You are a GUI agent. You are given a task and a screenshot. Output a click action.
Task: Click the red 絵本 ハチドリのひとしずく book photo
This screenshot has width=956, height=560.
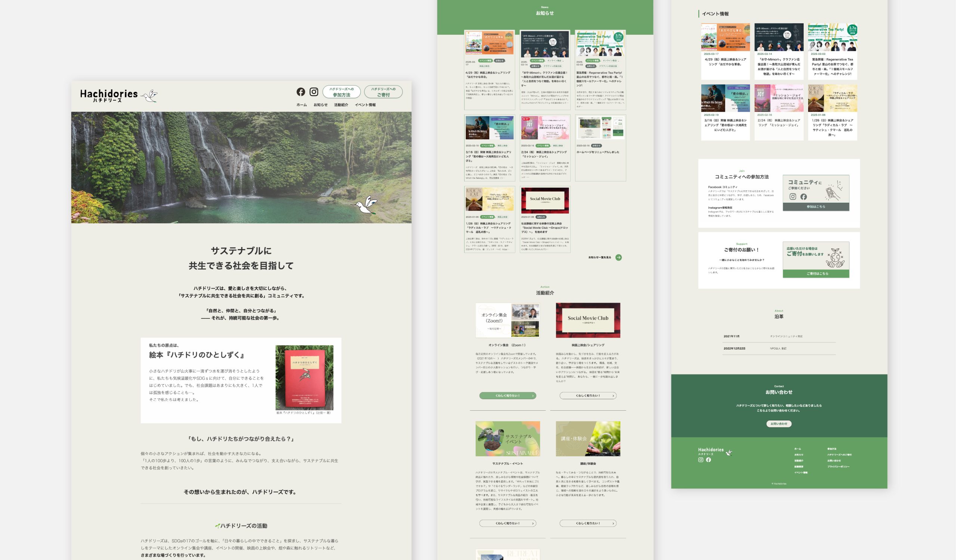pyautogui.click(x=304, y=378)
